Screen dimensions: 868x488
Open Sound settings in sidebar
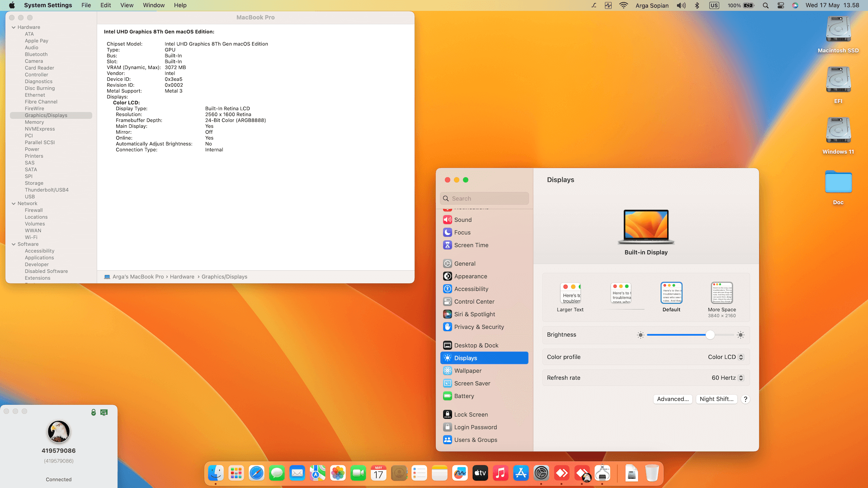463,220
